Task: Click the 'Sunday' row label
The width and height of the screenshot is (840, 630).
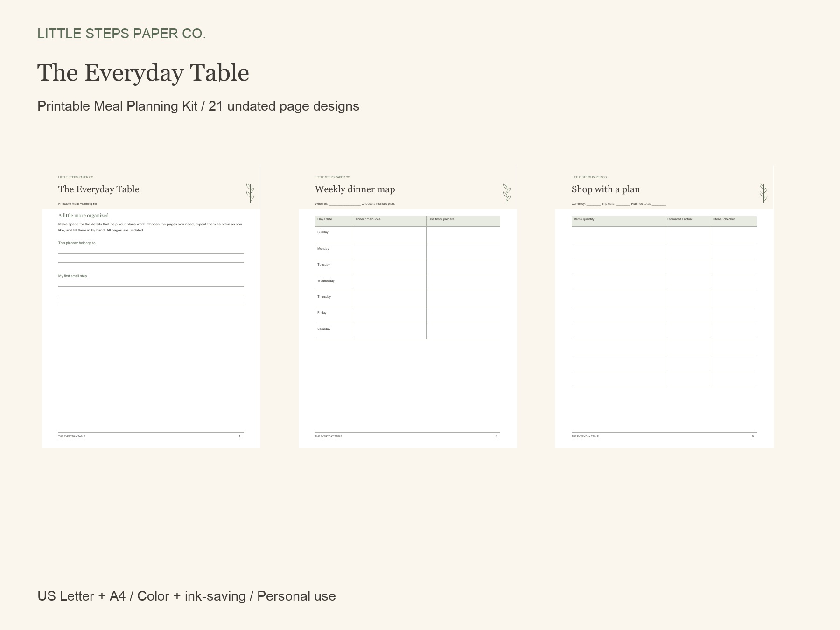Action: point(323,232)
